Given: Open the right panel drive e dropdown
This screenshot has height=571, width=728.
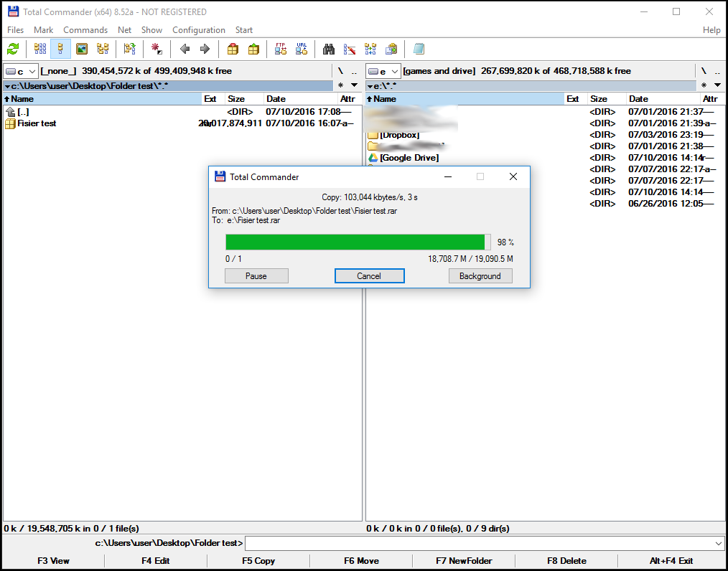Looking at the screenshot, I should (x=383, y=71).
